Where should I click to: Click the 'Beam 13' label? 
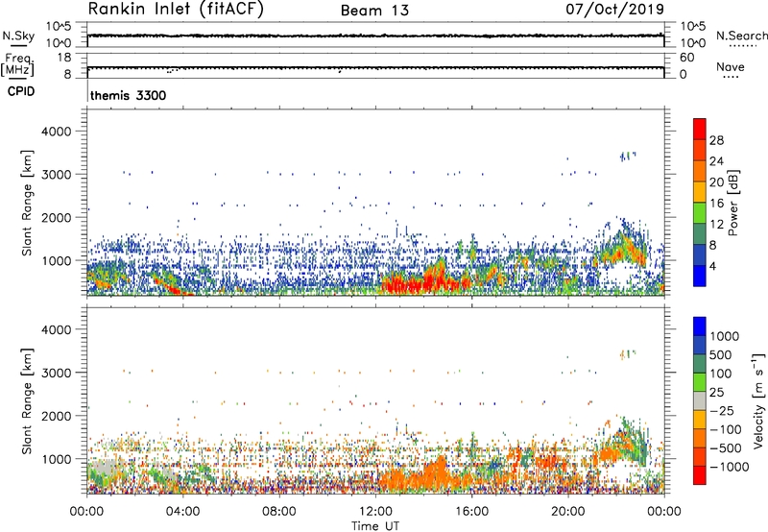(x=374, y=11)
